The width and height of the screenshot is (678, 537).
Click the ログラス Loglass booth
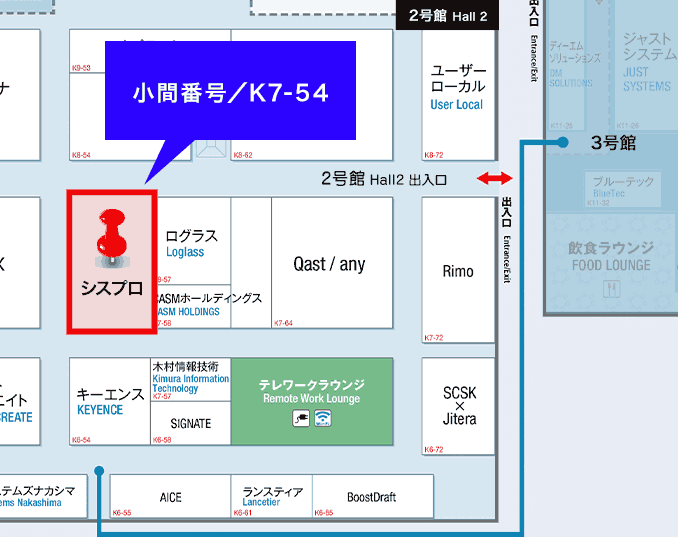coord(194,240)
